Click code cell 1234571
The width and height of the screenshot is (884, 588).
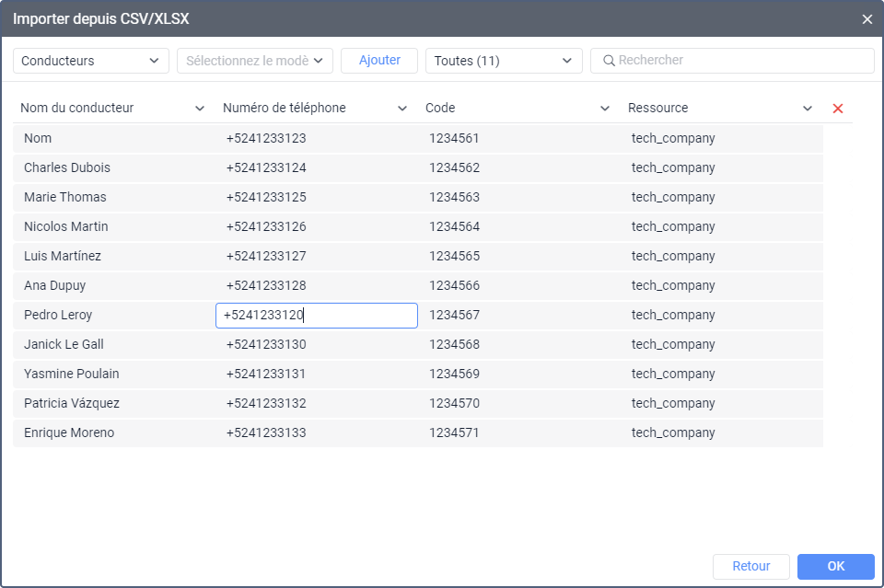[454, 432]
